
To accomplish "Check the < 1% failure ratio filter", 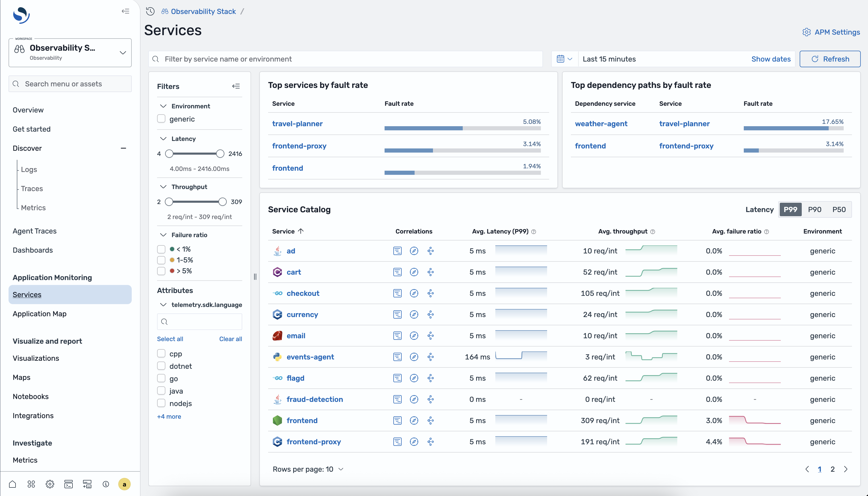I will (x=161, y=249).
